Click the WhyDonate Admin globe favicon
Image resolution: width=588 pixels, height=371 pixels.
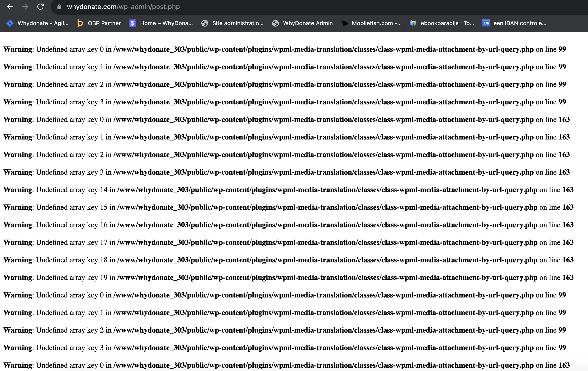click(275, 23)
